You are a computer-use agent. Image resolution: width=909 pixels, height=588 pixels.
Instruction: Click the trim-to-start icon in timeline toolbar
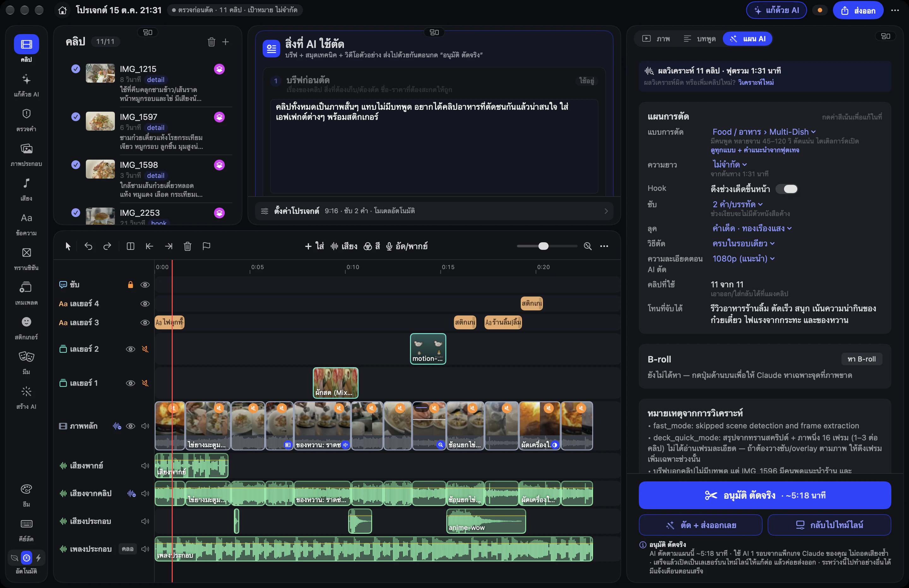coord(149,246)
